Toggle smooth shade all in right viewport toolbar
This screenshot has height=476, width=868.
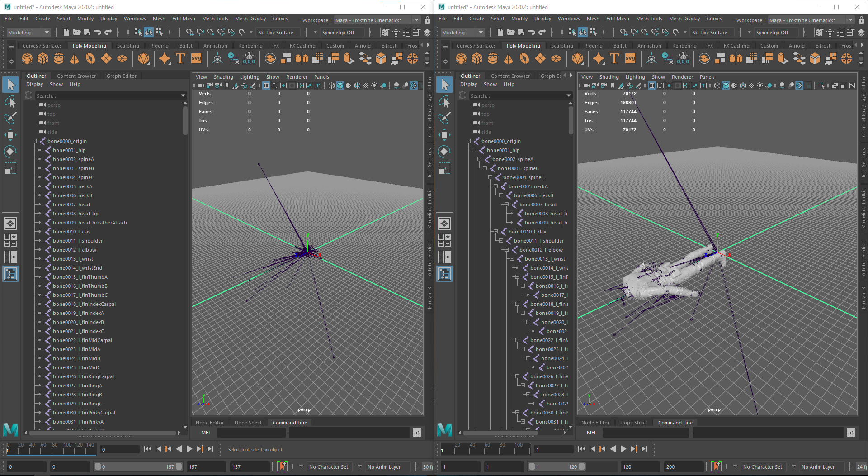pos(726,86)
